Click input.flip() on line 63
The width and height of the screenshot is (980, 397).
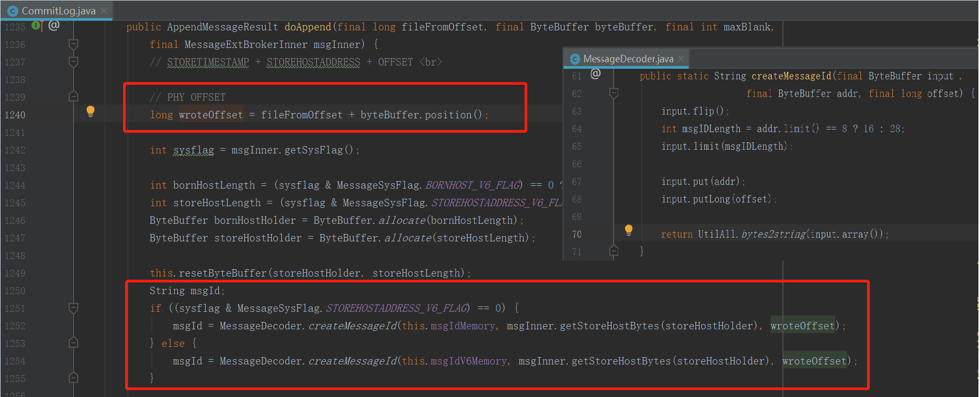[x=692, y=111]
